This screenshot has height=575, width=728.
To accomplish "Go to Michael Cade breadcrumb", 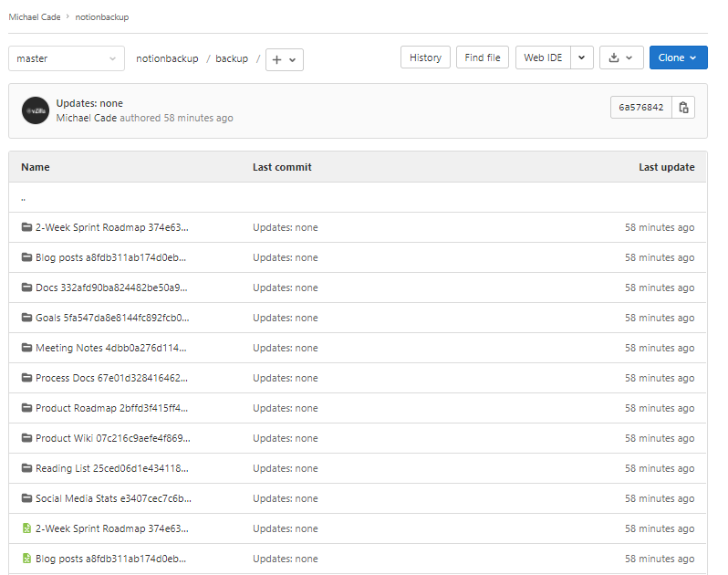I will point(35,17).
